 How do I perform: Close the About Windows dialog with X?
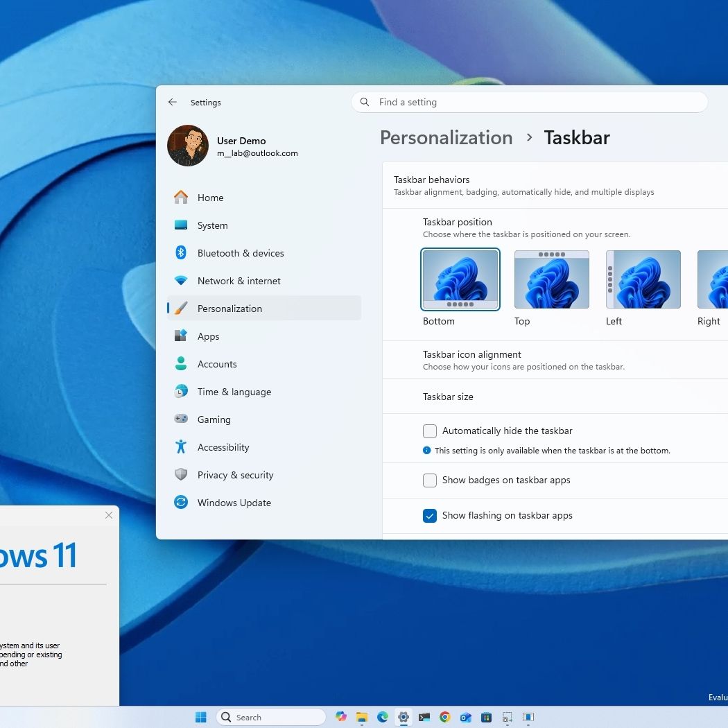[x=109, y=515]
